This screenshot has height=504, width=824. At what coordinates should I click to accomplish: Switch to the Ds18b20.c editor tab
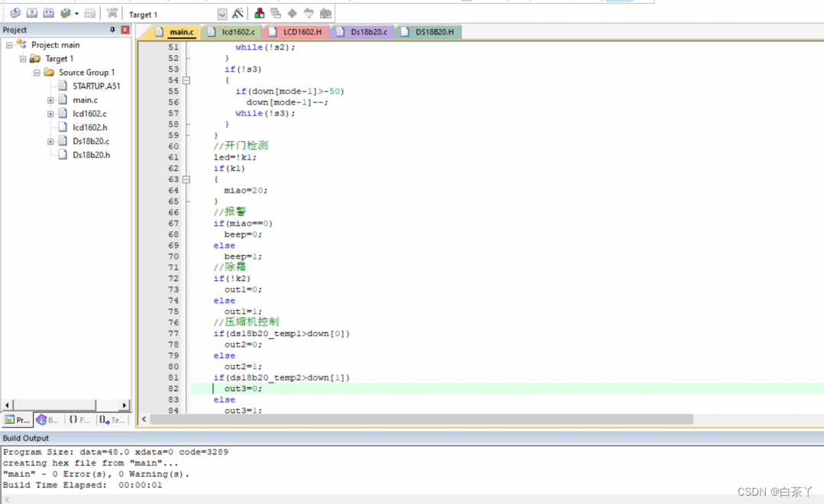tap(368, 32)
